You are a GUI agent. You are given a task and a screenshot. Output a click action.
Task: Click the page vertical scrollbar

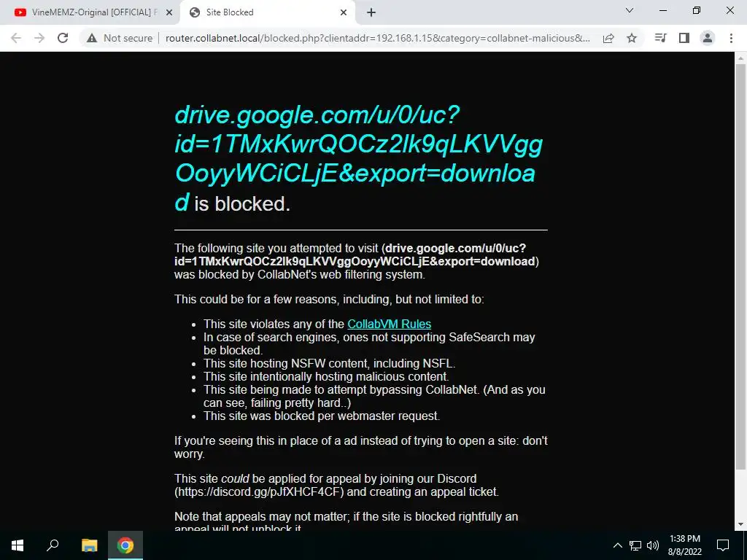tap(740, 267)
